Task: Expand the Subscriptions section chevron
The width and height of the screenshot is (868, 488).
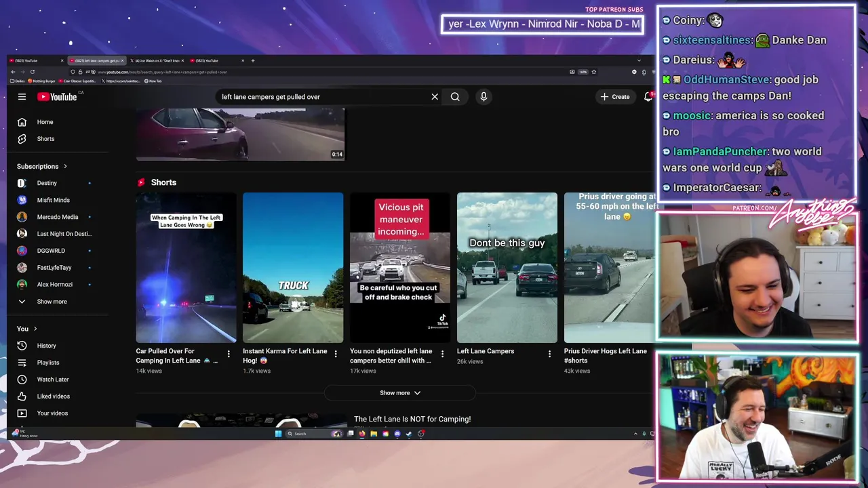Action: pyautogui.click(x=65, y=167)
